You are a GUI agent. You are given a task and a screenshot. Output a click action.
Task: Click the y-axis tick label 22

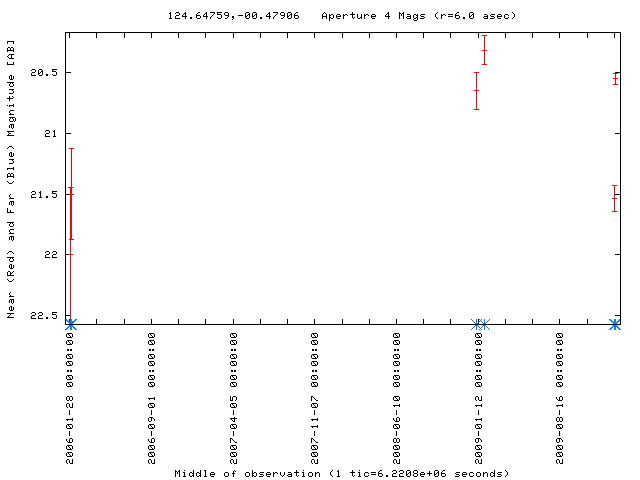click(51, 255)
